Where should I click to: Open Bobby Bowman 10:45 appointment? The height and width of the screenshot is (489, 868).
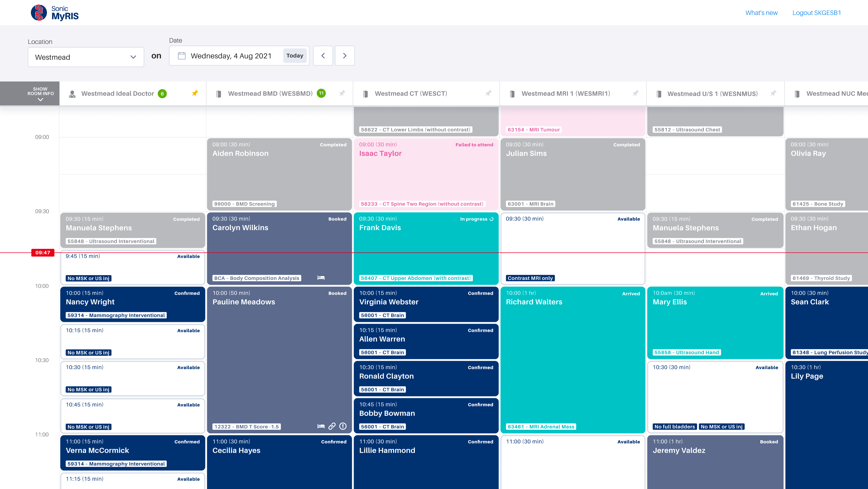tap(426, 415)
